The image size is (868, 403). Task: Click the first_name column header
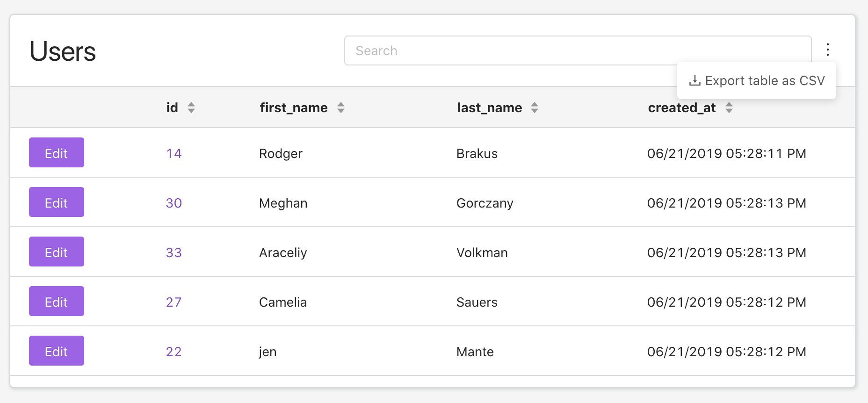click(x=294, y=108)
